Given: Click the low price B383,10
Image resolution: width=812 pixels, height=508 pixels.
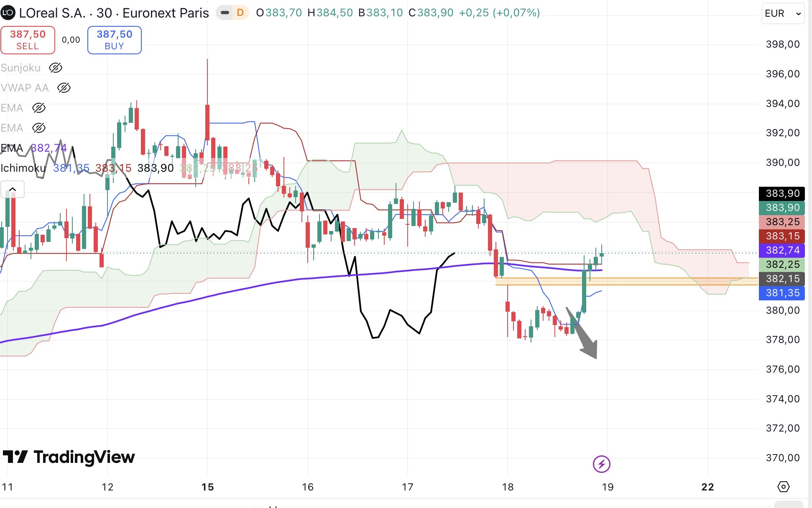Looking at the screenshot, I should tap(380, 13).
